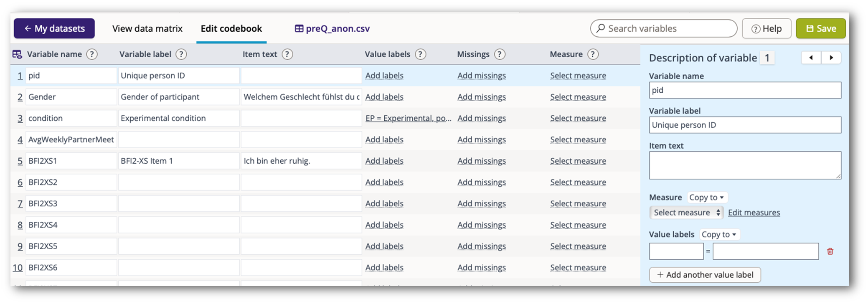The height and width of the screenshot is (304, 868).
Task: Click the help icon beside Value labels
Action: click(420, 54)
